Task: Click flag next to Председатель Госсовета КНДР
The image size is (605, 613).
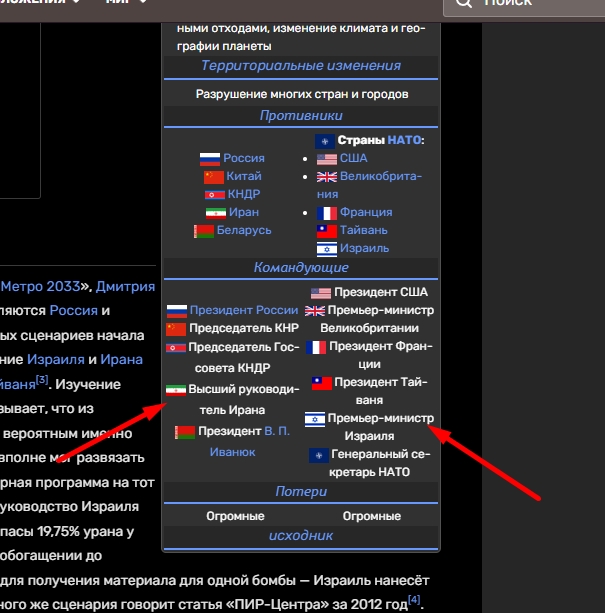Action: tap(176, 348)
